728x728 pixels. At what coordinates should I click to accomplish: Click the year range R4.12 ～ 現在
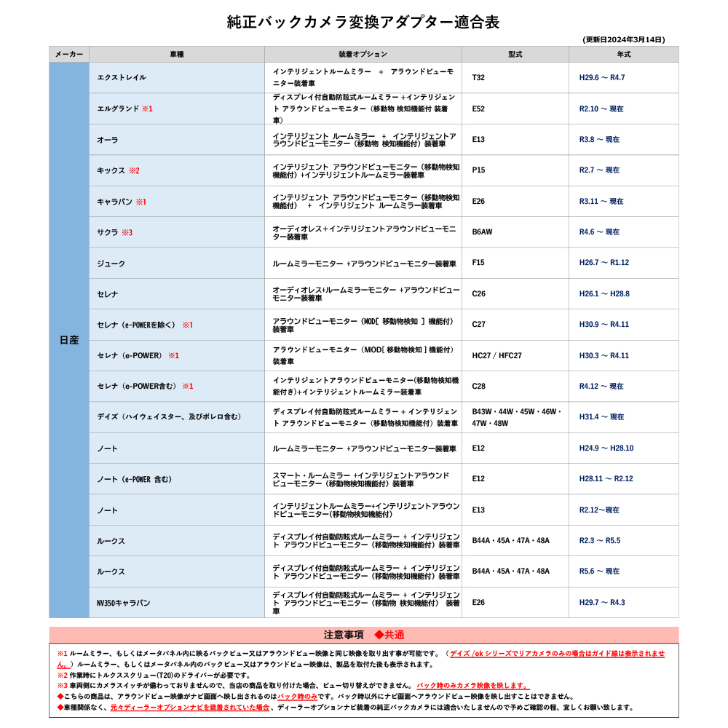pyautogui.click(x=601, y=386)
